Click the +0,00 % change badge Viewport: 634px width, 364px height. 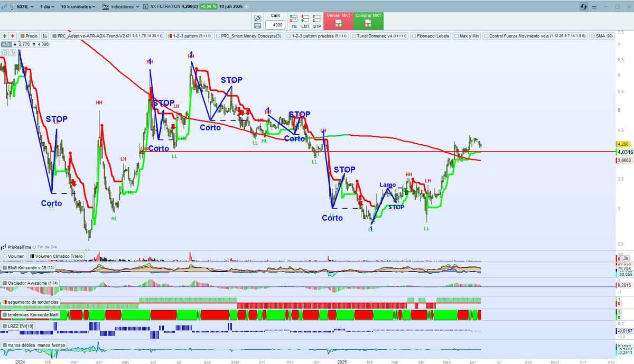209,7
